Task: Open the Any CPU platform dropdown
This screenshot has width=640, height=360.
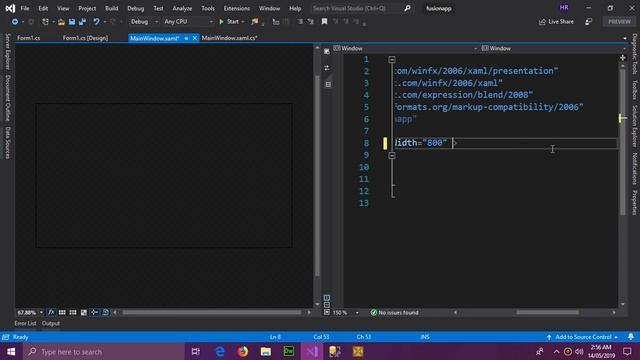Action: point(188,22)
